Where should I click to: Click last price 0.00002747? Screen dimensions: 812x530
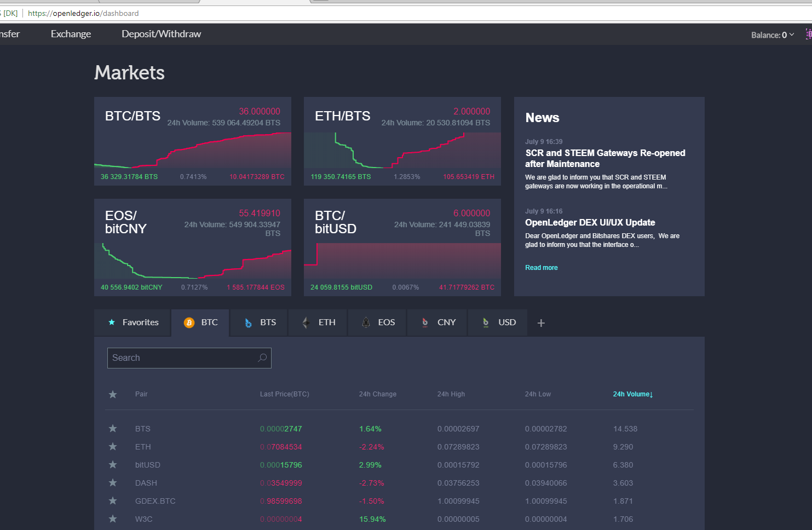[281, 429]
